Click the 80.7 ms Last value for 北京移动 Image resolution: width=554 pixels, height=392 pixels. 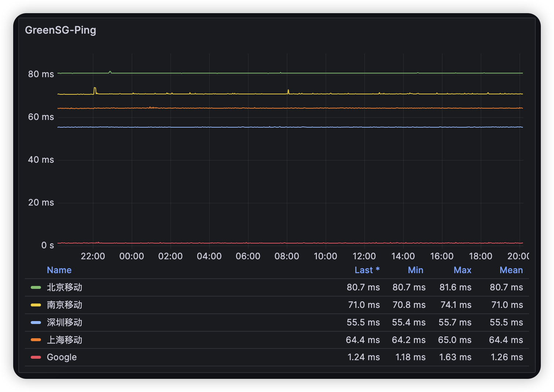coord(363,287)
